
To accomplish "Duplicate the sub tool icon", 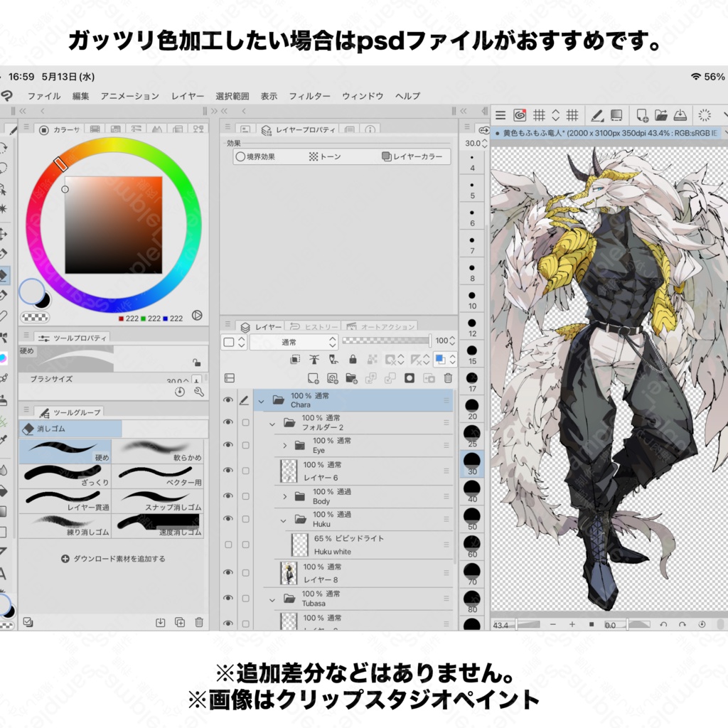I will pos(180,622).
